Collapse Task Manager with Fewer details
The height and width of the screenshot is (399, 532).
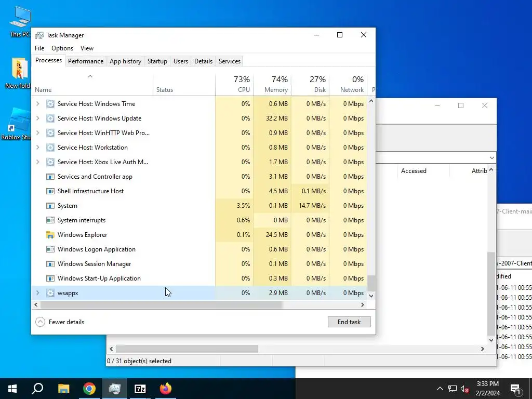pyautogui.click(x=60, y=322)
